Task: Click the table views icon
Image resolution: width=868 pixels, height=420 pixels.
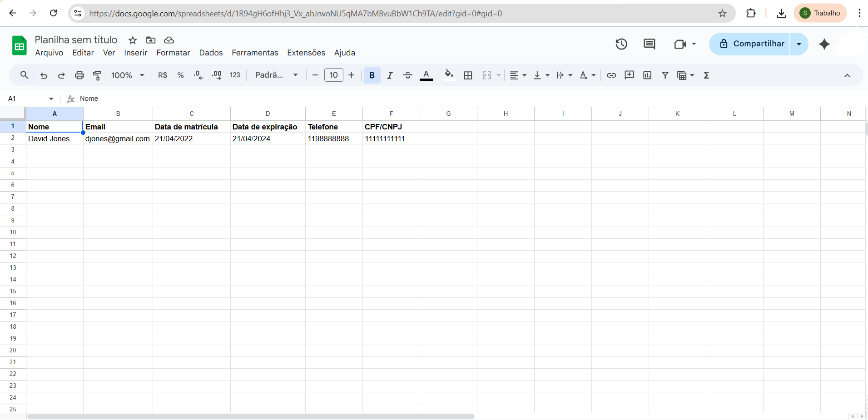Action: [x=682, y=75]
